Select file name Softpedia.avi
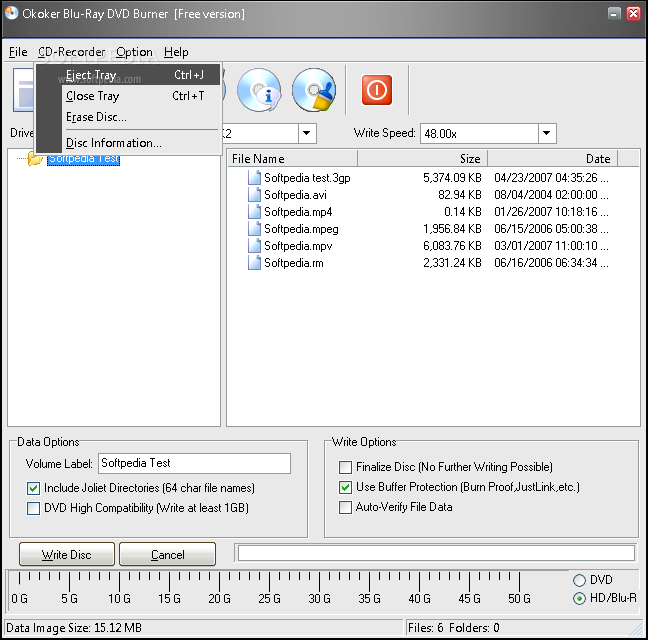Image resolution: width=648 pixels, height=640 pixels. (x=295, y=195)
